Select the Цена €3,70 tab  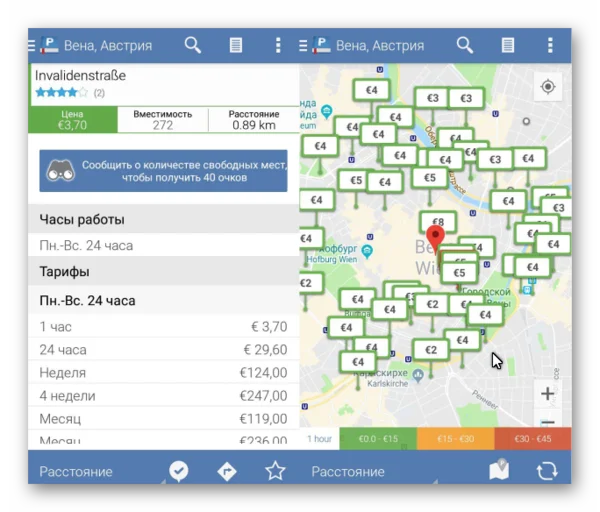72,120
